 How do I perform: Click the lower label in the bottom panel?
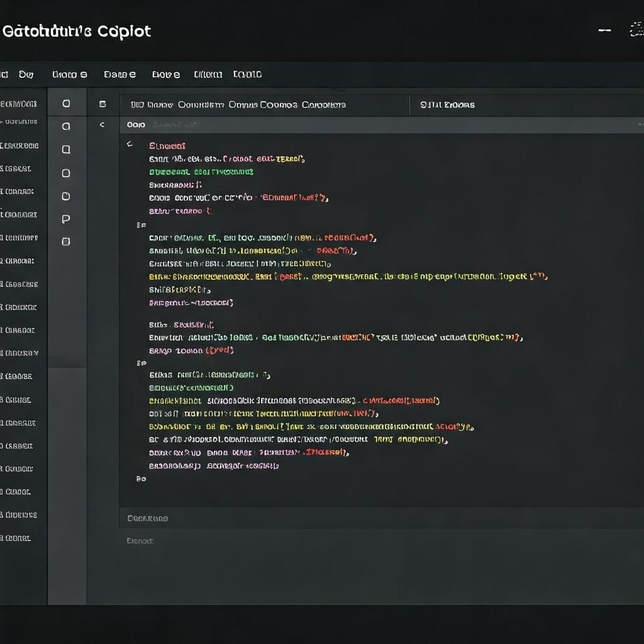pos(140,541)
